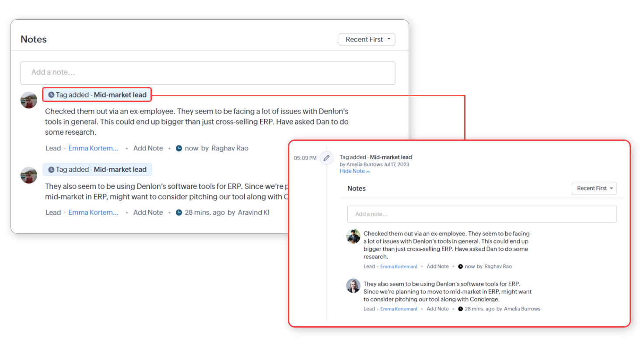Viewport: 644px width, 342px height.
Task: Click the 'Add a note...' field in the main Notes panel
Action: 208,73
